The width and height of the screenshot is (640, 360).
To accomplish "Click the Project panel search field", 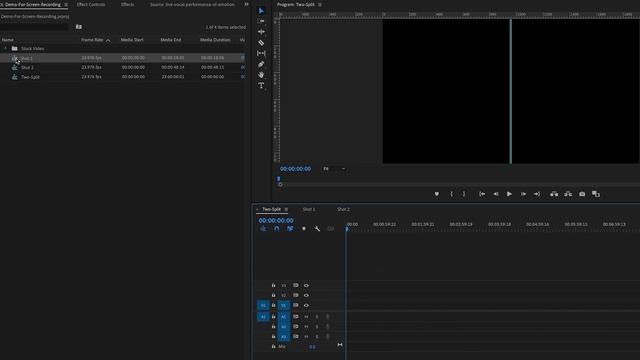I will point(34,27).
